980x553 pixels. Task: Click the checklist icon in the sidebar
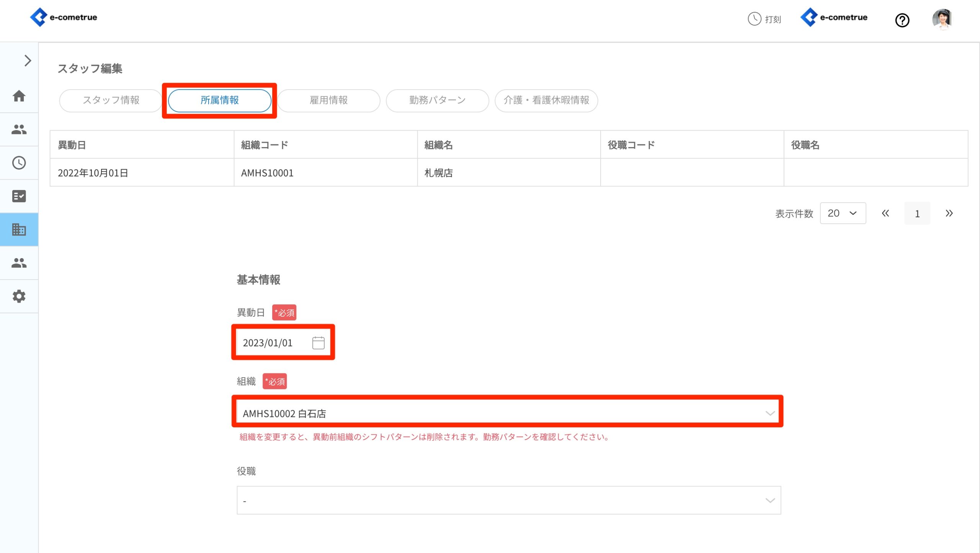19,196
